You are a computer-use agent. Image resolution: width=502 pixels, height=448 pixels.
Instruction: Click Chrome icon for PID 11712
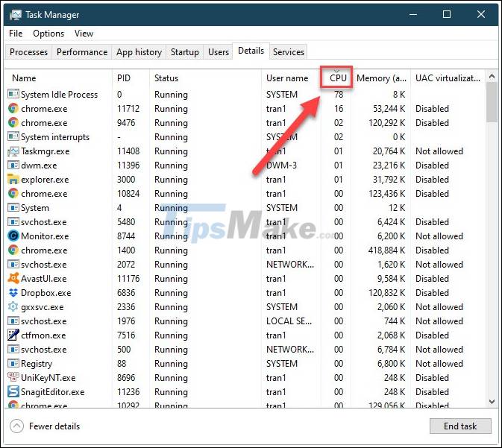pyautogui.click(x=13, y=109)
